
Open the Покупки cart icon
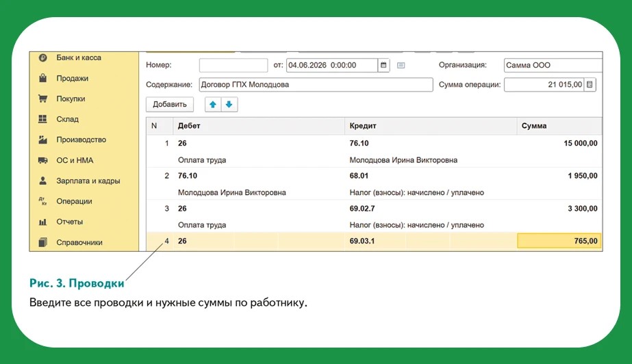click(42, 99)
